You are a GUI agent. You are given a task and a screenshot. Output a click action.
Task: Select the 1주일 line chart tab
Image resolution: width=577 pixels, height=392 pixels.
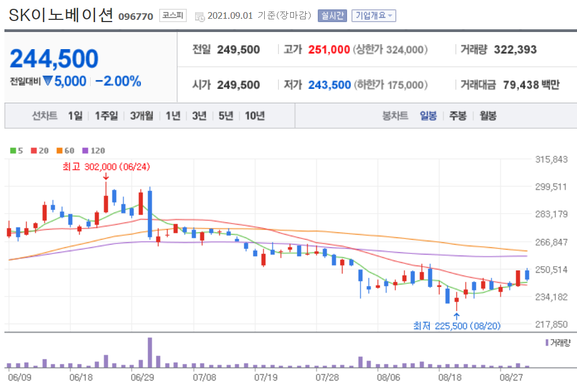tap(106, 116)
